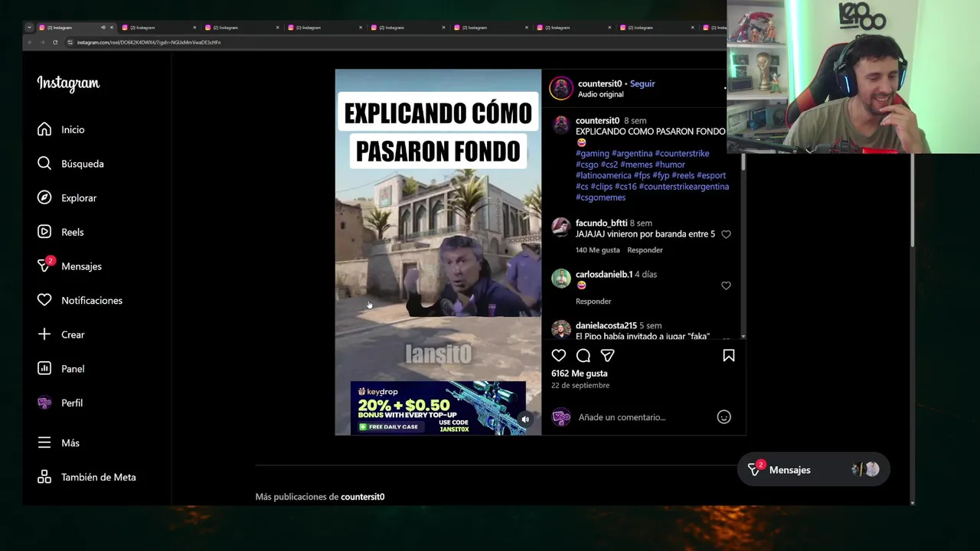Viewport: 980px width, 551px height.
Task: Click the Añade un comentario field
Action: click(x=643, y=417)
